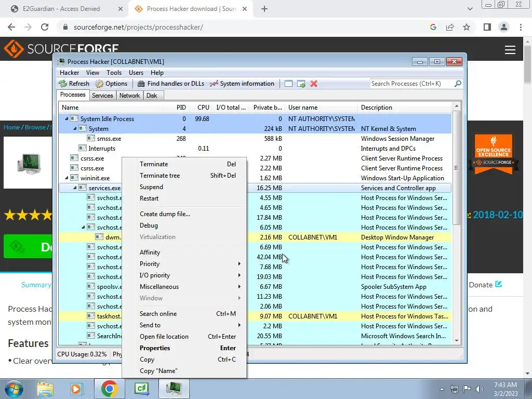This screenshot has height=399, width=532.
Task: Bookmark this page with the star icon
Action: (x=467, y=27)
